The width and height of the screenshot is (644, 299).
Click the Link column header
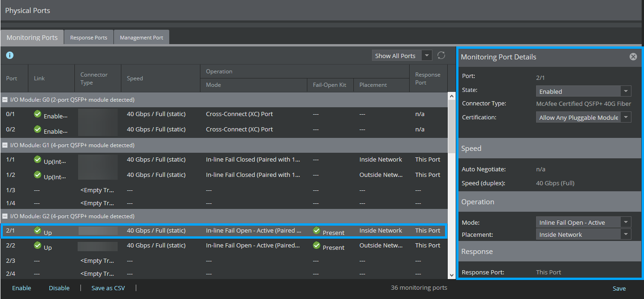[51, 78]
